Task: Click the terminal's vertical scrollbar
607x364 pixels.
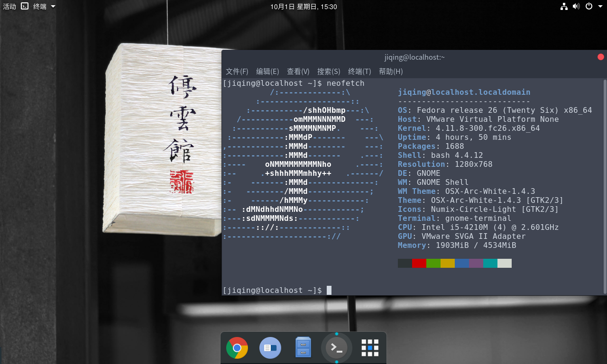Action: [x=605, y=187]
